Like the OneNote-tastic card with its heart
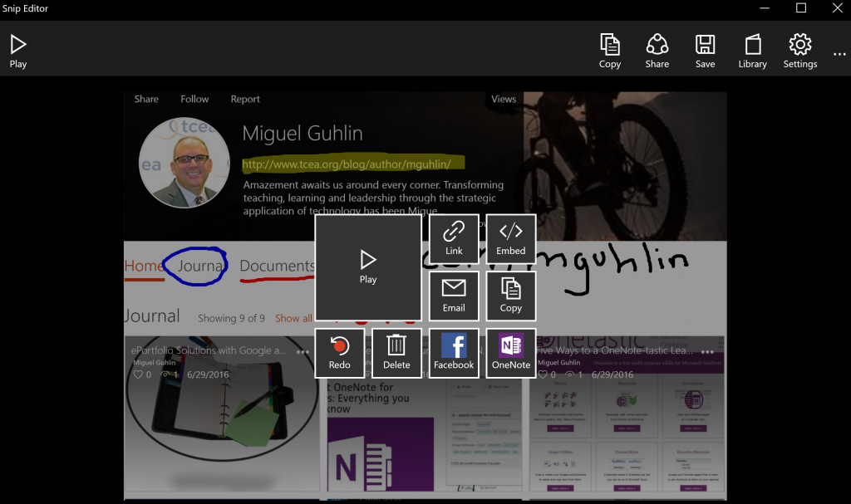 pyautogui.click(x=542, y=374)
